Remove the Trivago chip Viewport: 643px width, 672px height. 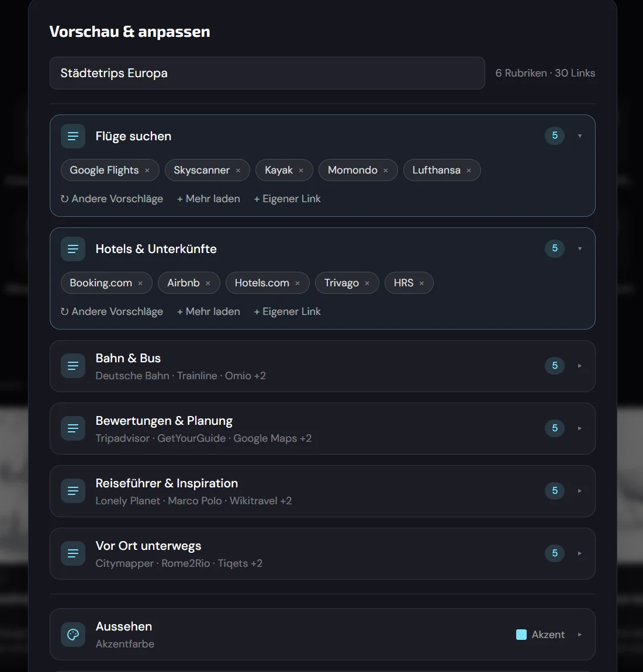point(367,283)
